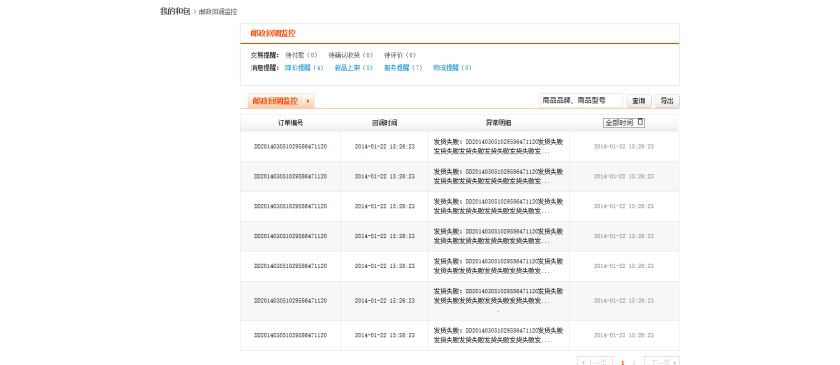Go to the 下一页 next page button
840x365 pixels.
click(662, 361)
